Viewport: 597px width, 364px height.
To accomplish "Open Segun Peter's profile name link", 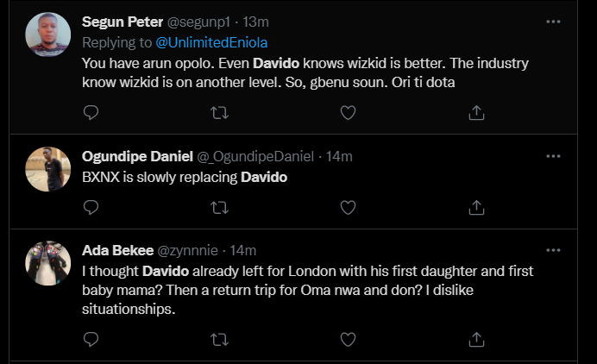I will click(119, 21).
